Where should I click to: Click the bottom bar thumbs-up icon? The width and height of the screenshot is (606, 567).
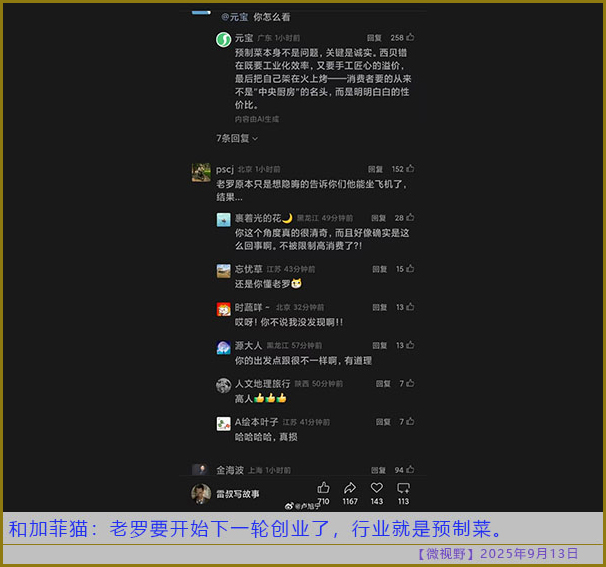(x=323, y=488)
